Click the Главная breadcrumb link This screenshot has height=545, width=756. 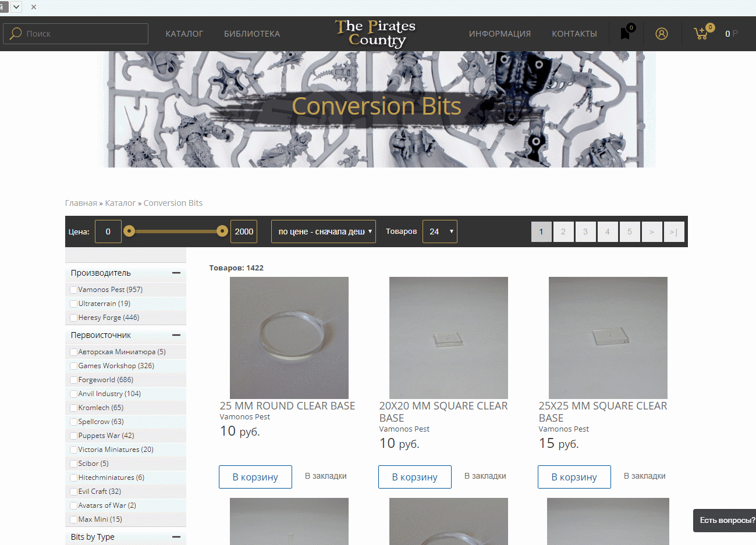point(81,203)
